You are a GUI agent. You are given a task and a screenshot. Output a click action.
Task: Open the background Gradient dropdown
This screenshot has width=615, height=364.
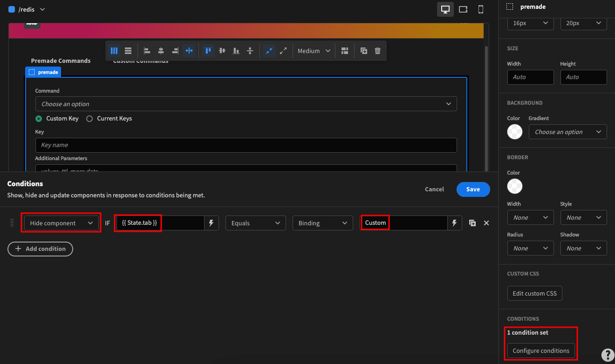click(x=567, y=132)
